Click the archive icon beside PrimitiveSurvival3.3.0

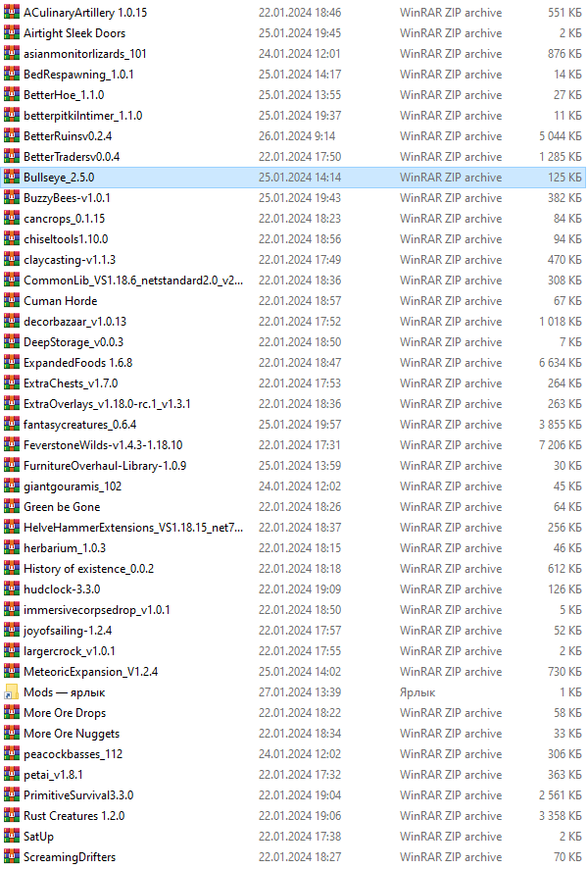point(12,795)
